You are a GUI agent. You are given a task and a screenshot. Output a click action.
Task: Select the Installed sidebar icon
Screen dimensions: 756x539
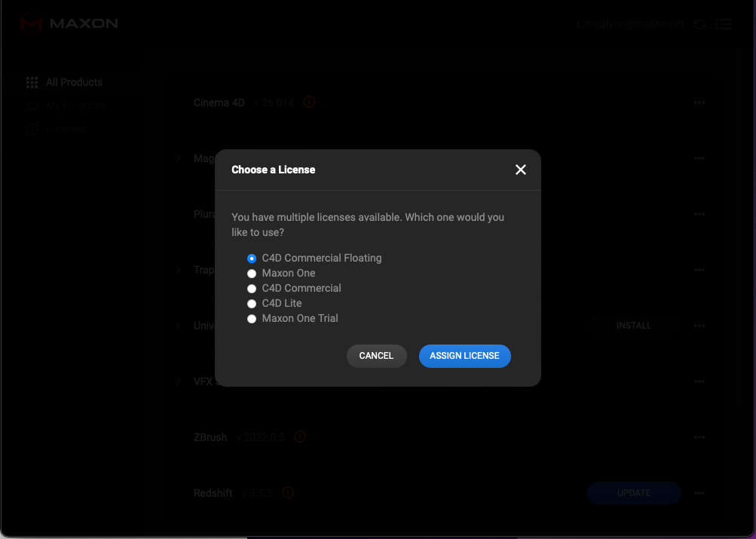pos(32,129)
